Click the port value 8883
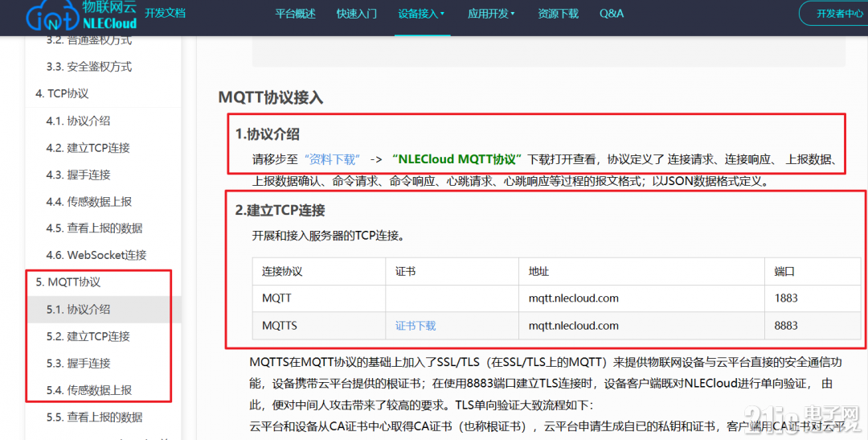This screenshot has height=440, width=868. click(x=786, y=326)
